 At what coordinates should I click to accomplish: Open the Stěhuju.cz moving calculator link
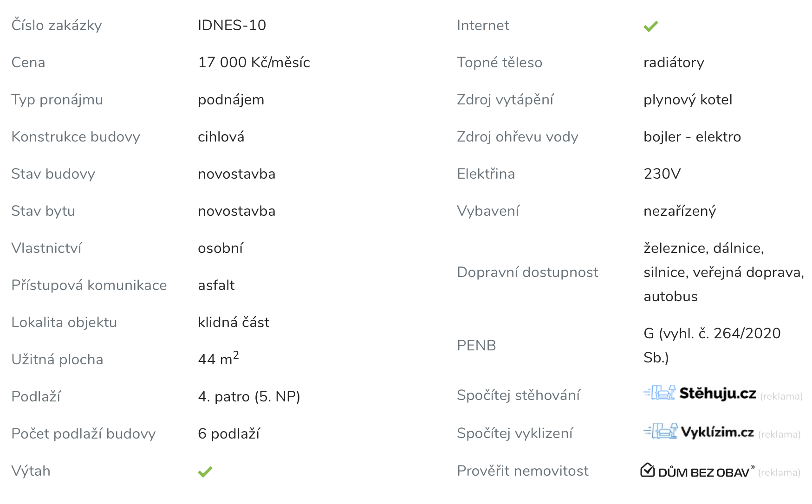click(717, 394)
